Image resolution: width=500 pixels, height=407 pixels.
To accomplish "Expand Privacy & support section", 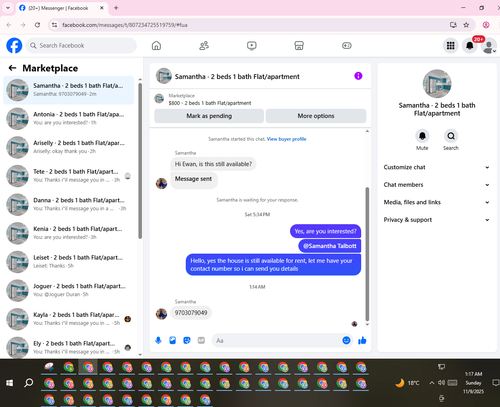I will click(x=437, y=220).
